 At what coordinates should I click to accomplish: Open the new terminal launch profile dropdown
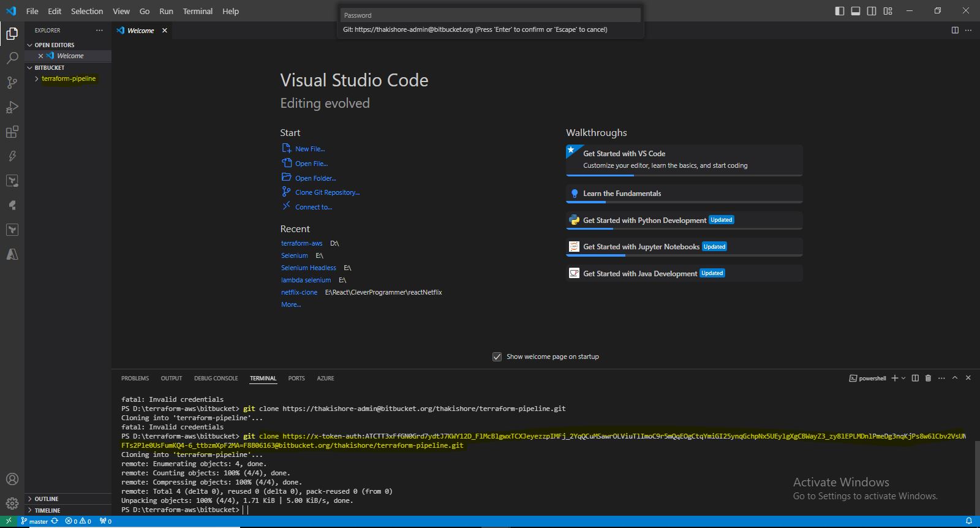[x=903, y=378]
